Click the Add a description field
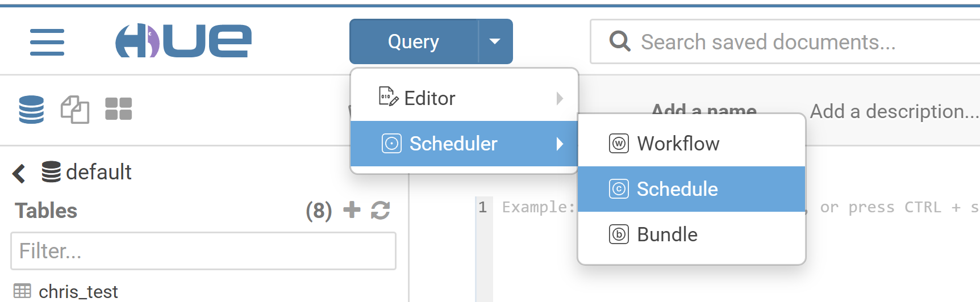Viewport: 980px width, 302px height. click(894, 111)
